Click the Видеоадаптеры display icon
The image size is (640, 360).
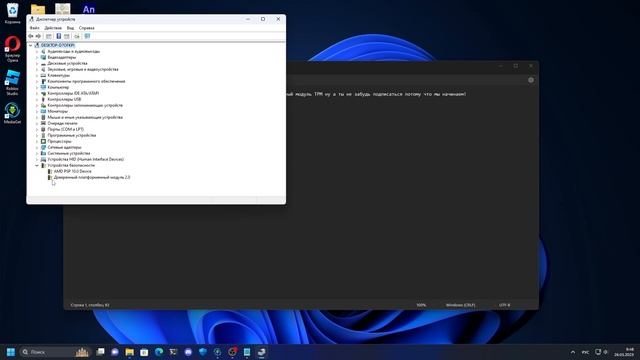[x=43, y=58]
